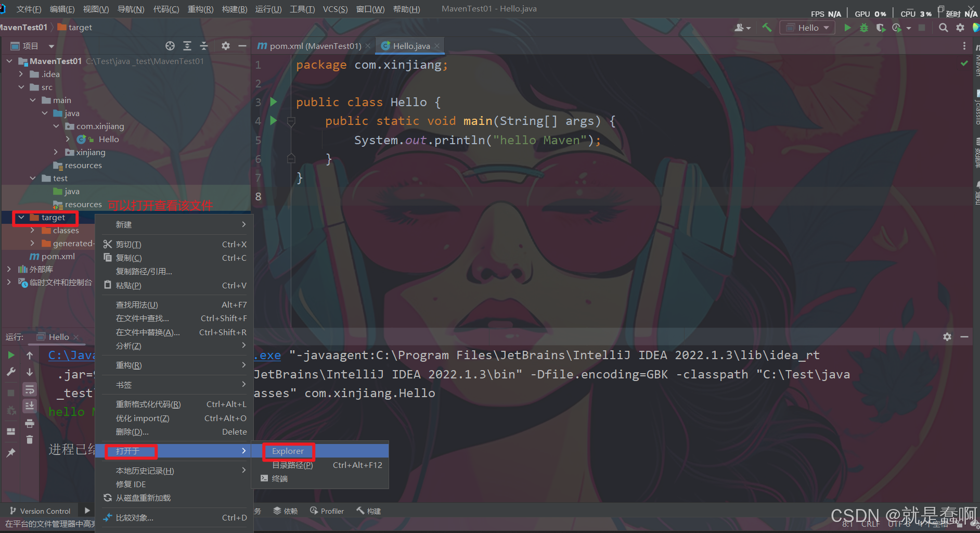Pin the Run tab
980x533 pixels.
[11, 452]
